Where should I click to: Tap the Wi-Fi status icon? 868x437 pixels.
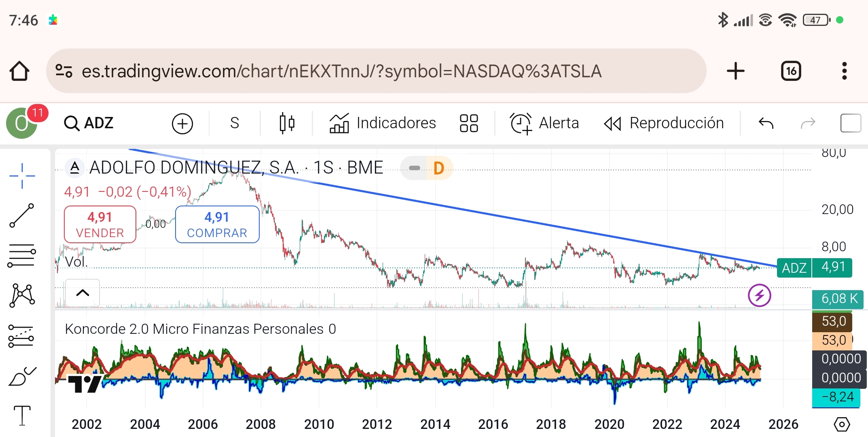pyautogui.click(x=788, y=20)
